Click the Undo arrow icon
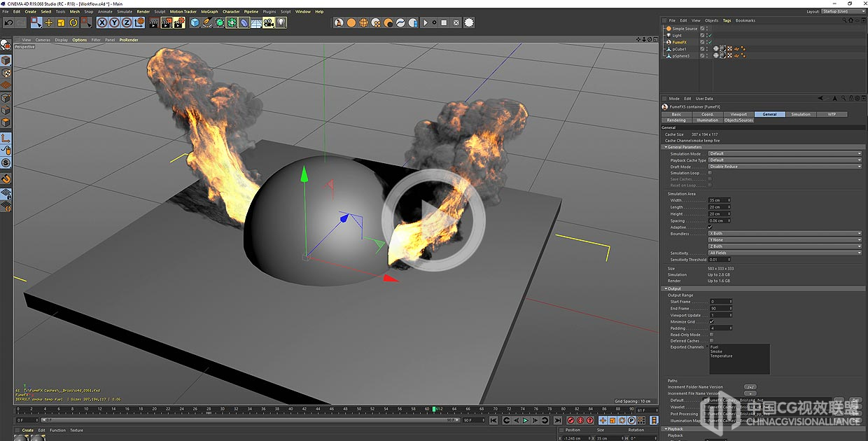The image size is (868, 441). pyautogui.click(x=8, y=22)
